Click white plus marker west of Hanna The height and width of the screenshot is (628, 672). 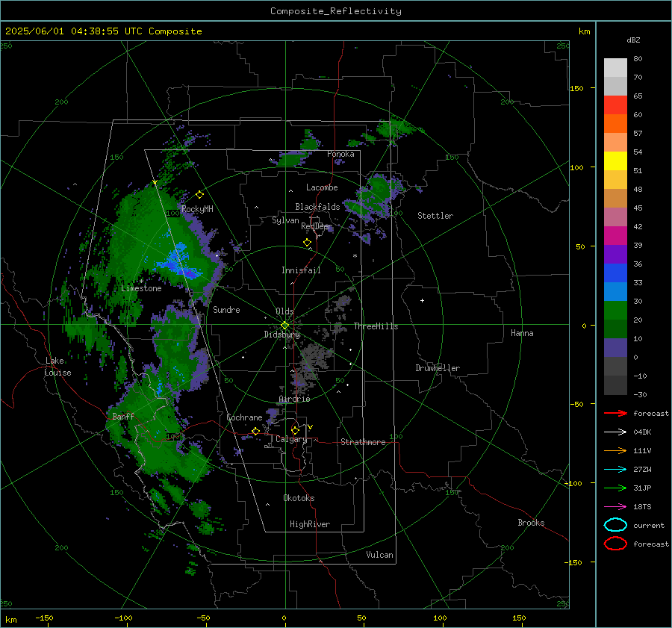[422, 300]
